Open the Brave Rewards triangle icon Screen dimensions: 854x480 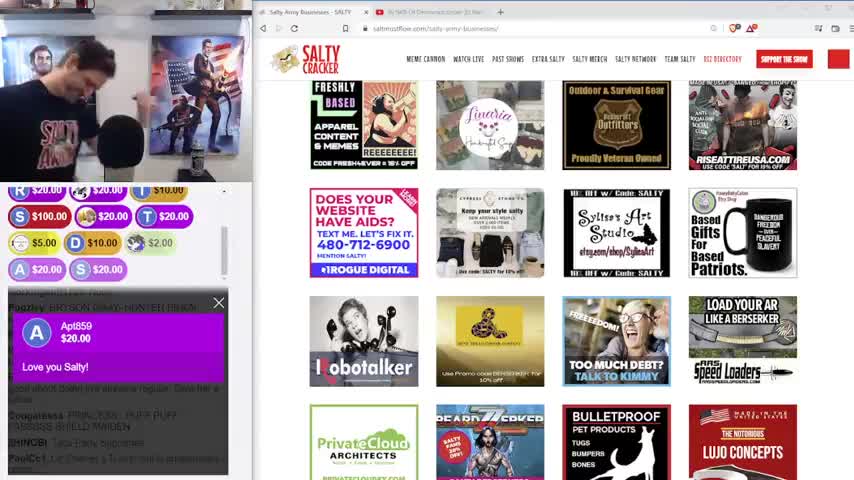[x=752, y=28]
